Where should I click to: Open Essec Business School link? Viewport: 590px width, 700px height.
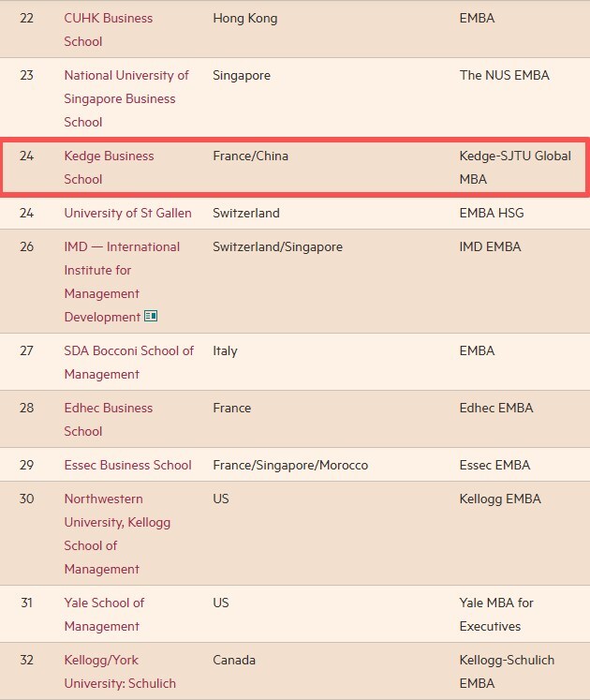pos(127,465)
